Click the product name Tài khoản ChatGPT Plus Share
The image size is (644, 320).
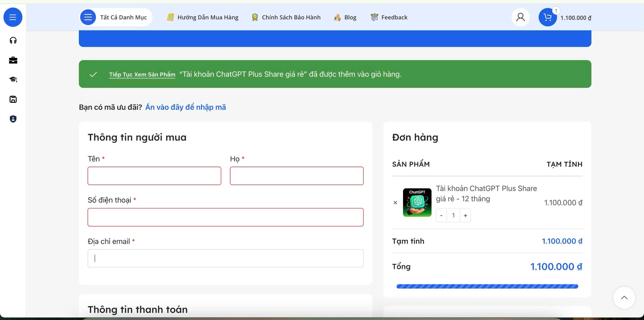click(x=486, y=194)
